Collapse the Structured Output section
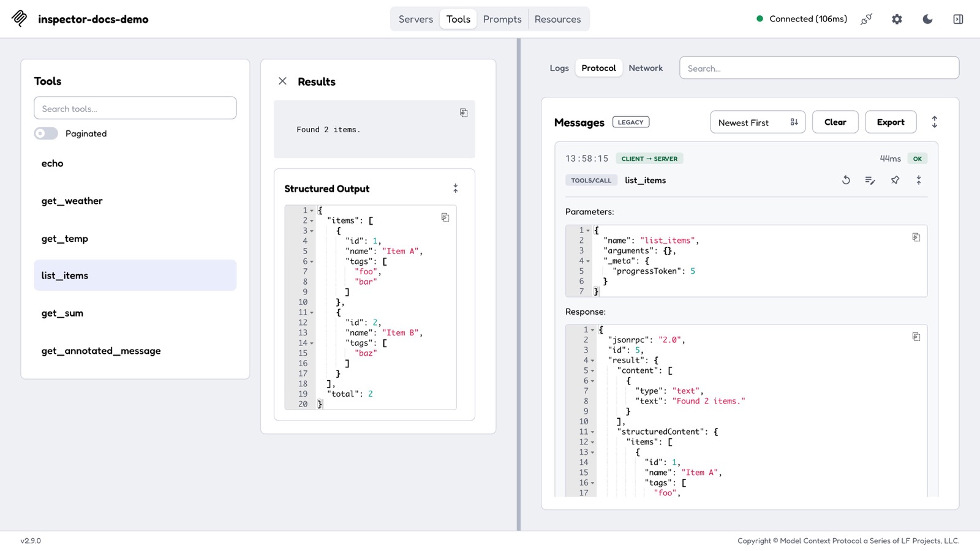Image resolution: width=980 pixels, height=551 pixels. [455, 188]
